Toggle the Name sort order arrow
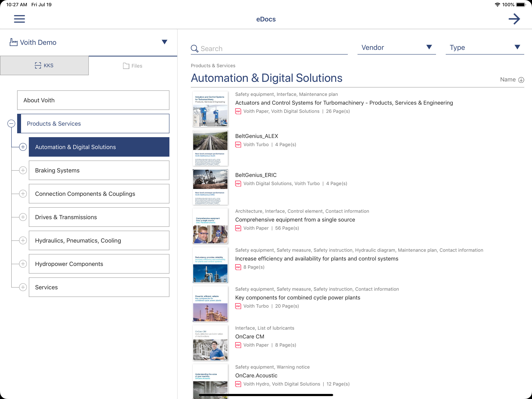This screenshot has height=399, width=532. 521,80
